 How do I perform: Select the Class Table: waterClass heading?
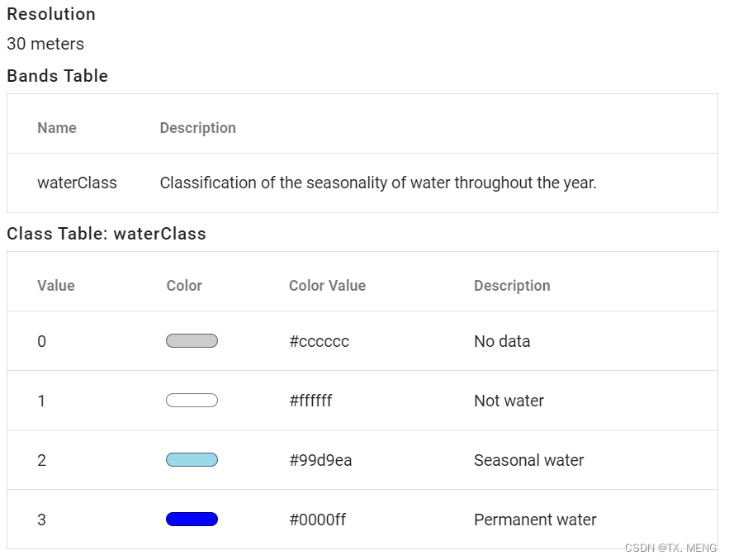pos(107,234)
